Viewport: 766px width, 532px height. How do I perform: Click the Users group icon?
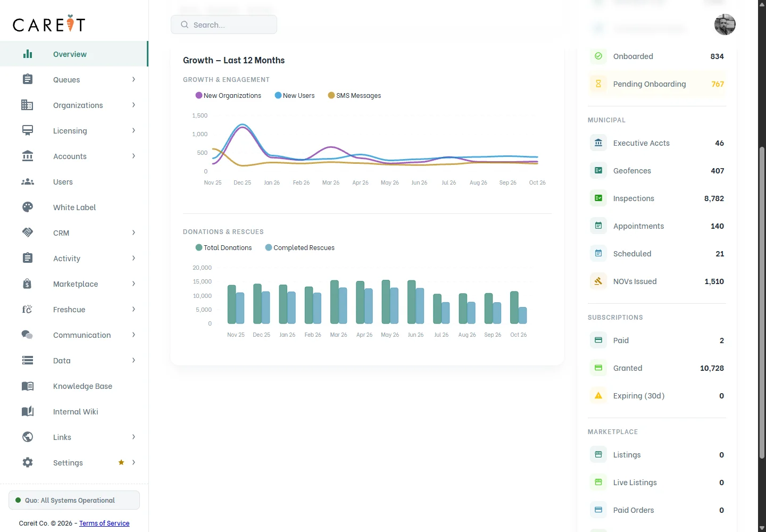tap(28, 182)
